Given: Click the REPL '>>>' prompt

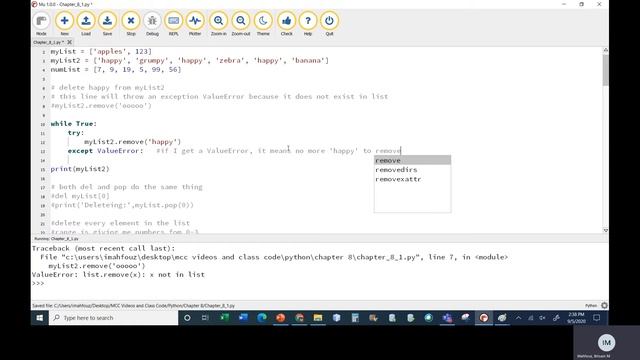Looking at the screenshot, I should 38,283.
